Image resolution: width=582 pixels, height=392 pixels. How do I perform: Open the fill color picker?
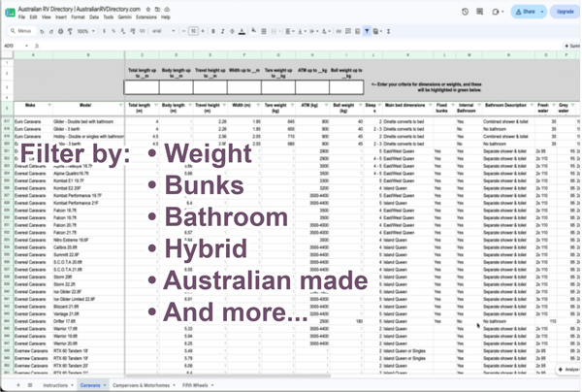point(254,31)
